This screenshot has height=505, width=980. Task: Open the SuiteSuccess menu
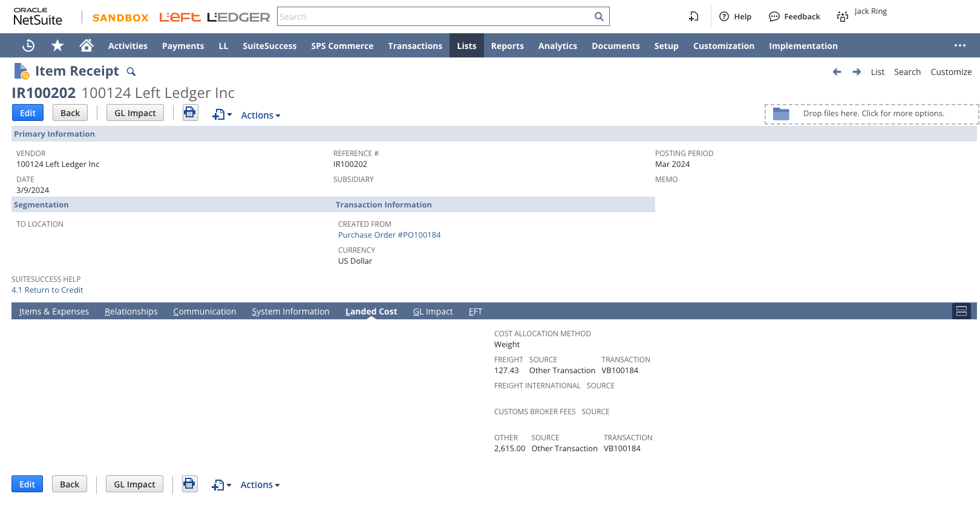point(270,46)
